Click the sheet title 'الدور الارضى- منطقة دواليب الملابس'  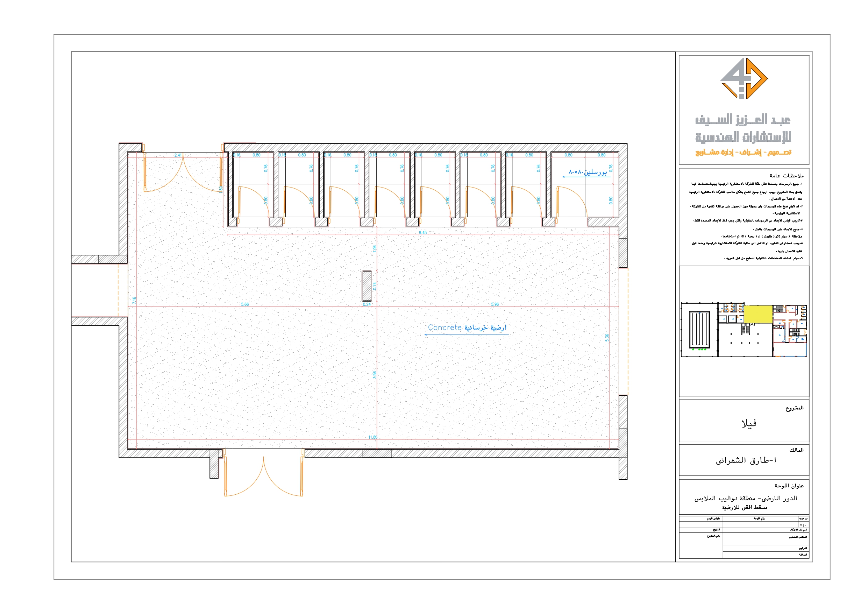[746, 499]
